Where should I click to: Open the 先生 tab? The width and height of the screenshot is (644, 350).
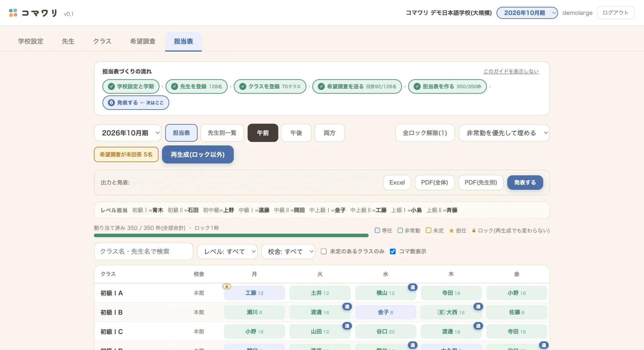68,41
